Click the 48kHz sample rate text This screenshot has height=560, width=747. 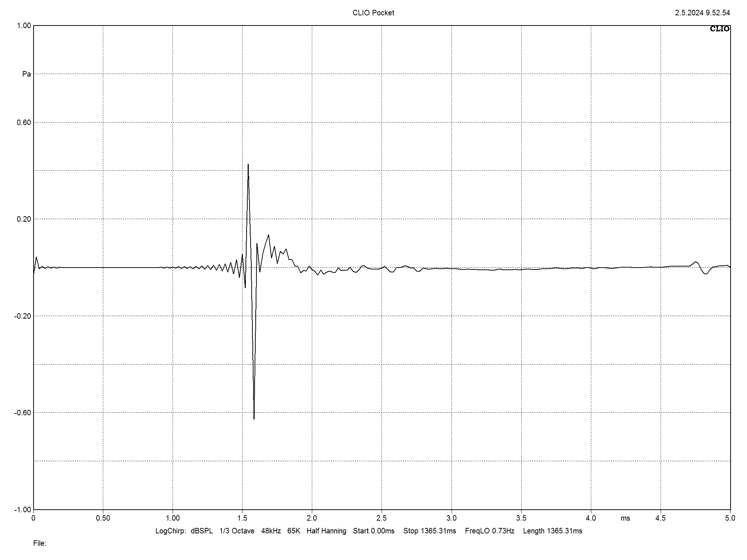click(271, 531)
